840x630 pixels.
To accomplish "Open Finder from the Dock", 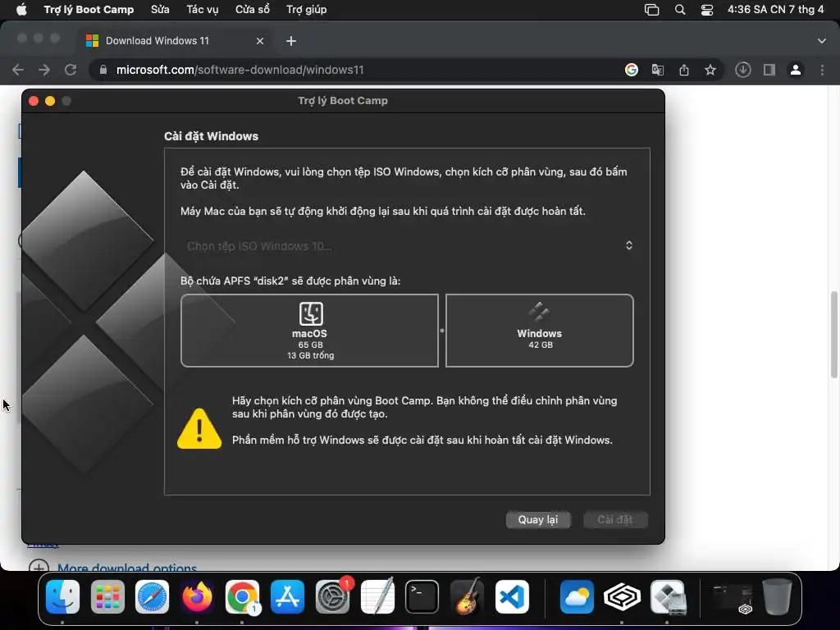I will tap(62, 597).
